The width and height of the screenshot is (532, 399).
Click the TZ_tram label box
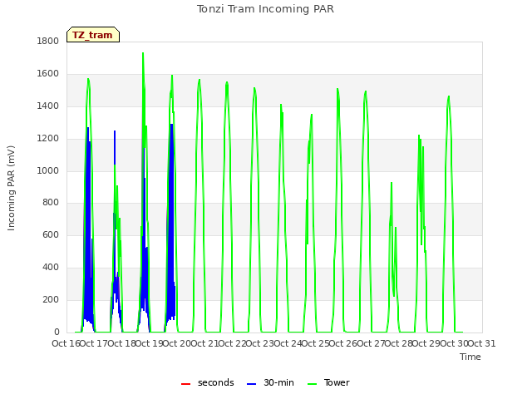tap(93, 35)
